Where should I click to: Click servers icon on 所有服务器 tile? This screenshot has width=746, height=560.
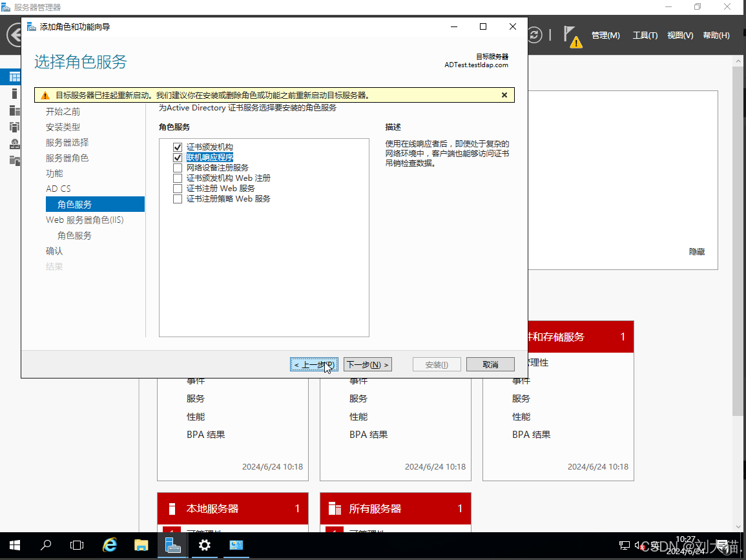pyautogui.click(x=335, y=508)
